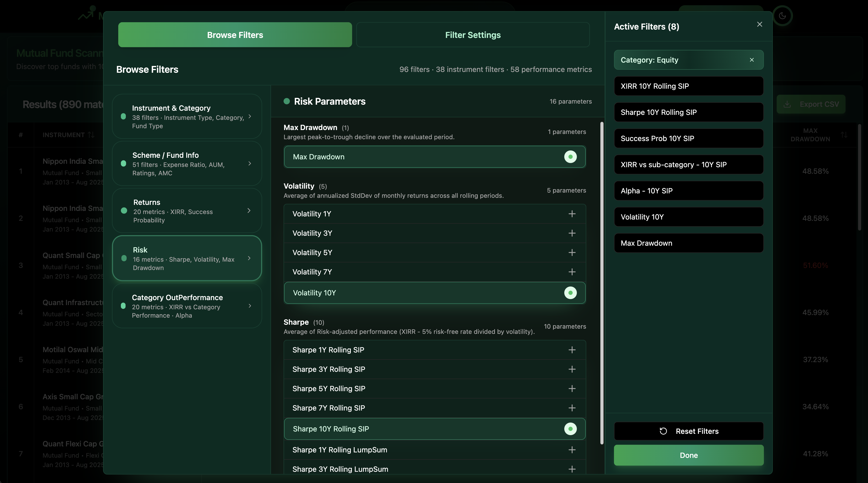The width and height of the screenshot is (868, 483).
Task: Select Alpha - 10Y SIP active filter chip
Action: [x=688, y=191]
